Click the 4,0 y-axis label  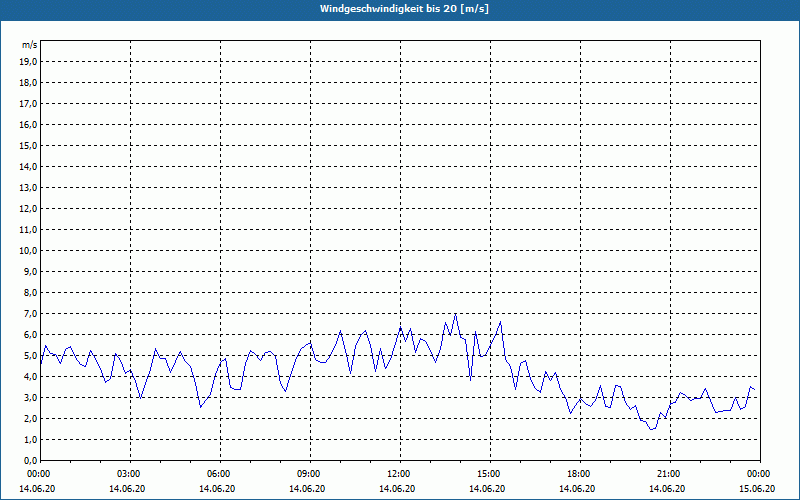tap(30, 377)
